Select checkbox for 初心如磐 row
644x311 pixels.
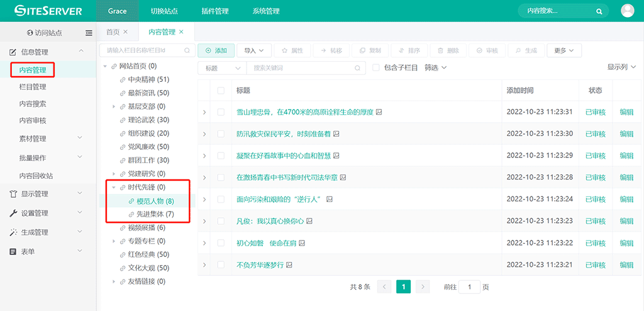pyautogui.click(x=221, y=243)
